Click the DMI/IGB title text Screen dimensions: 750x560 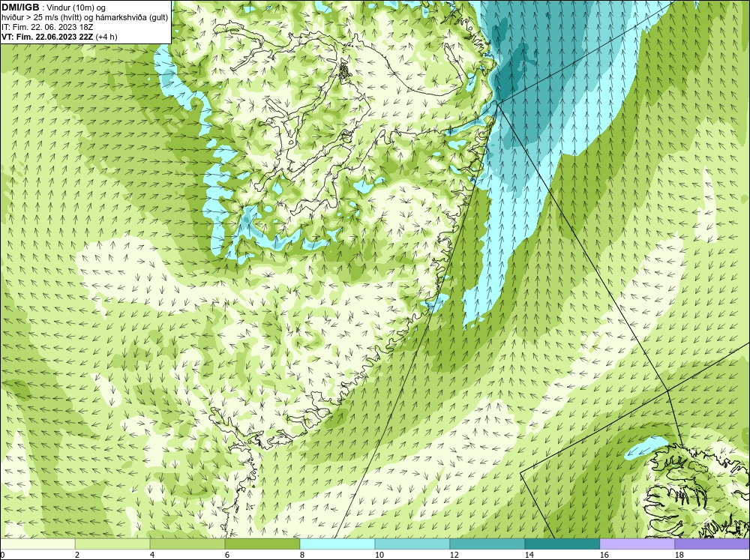[20, 7]
